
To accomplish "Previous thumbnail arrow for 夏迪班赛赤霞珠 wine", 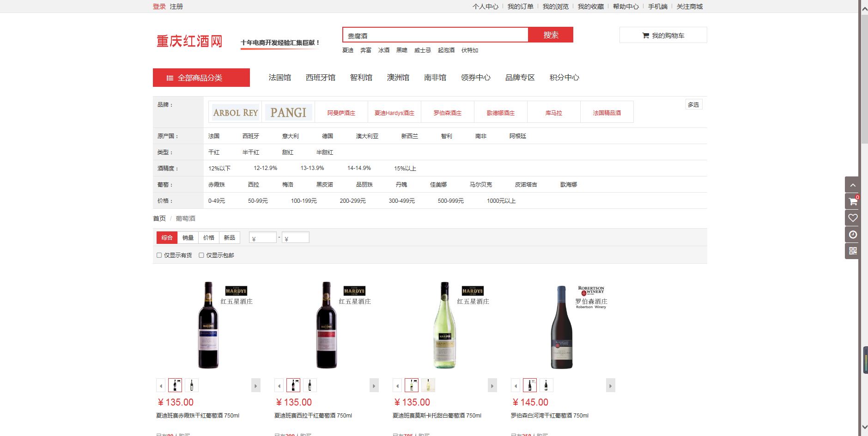I will click(x=161, y=385).
